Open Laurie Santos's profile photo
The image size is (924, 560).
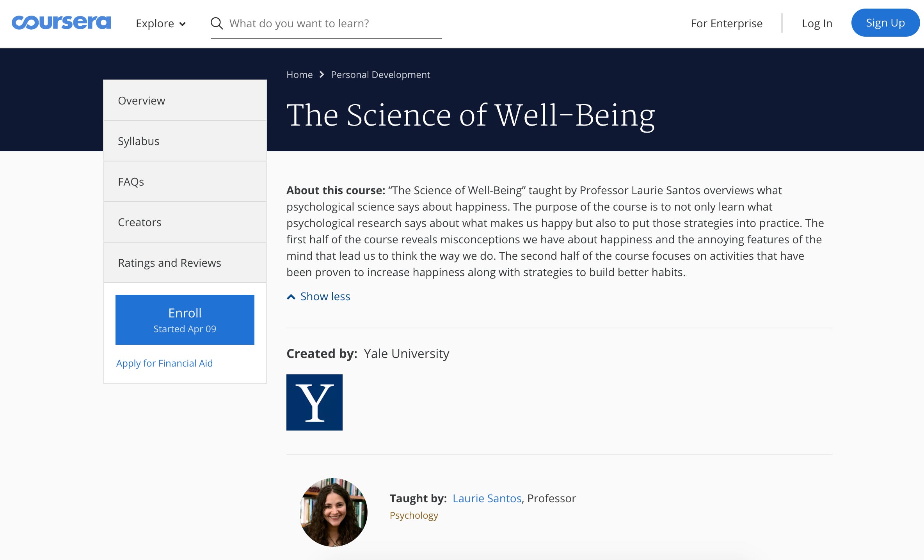click(x=334, y=512)
